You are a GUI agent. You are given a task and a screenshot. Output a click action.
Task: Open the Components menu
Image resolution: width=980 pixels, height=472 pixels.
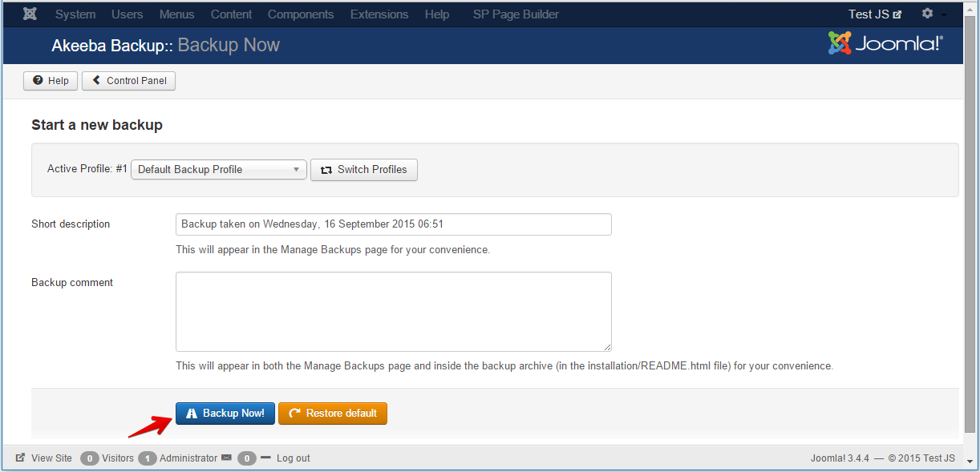[x=301, y=14]
